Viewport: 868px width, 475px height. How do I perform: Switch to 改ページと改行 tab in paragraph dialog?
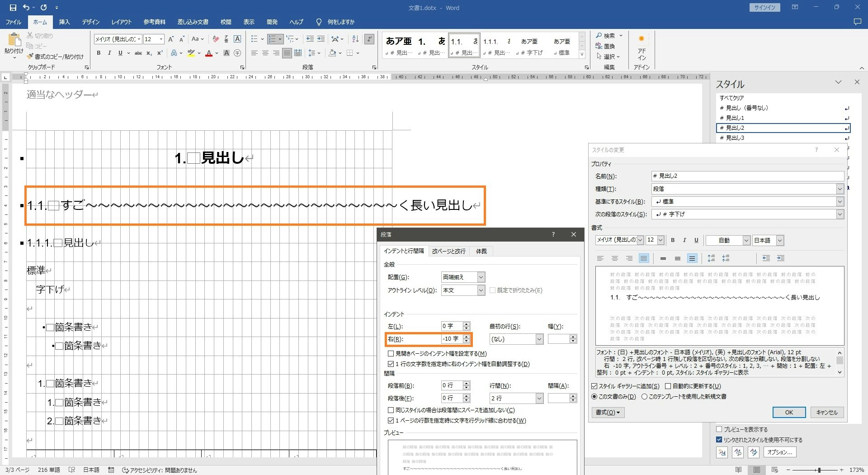click(448, 251)
